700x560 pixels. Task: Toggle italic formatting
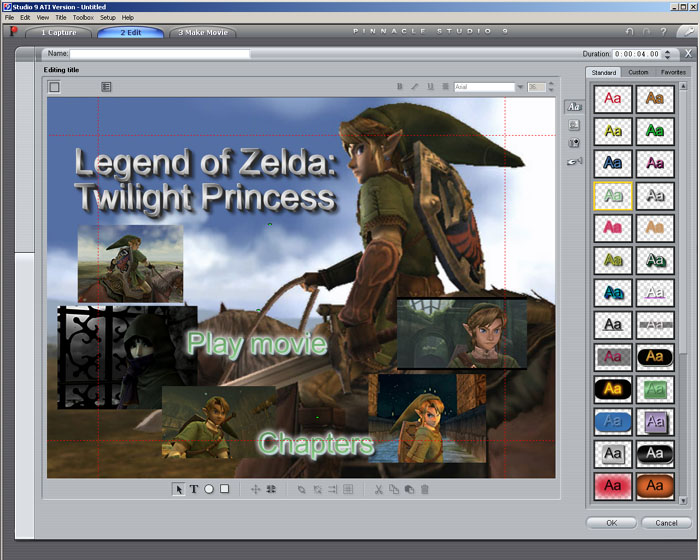click(415, 86)
